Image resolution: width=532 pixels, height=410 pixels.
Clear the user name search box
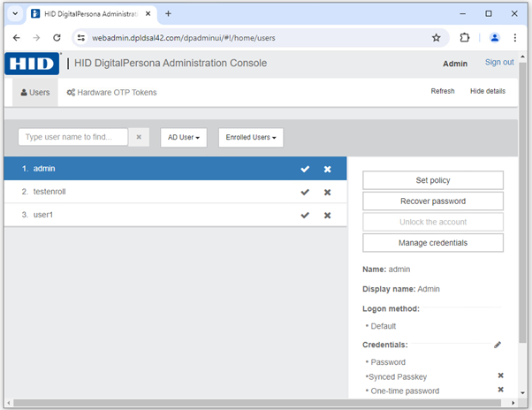[x=139, y=137]
